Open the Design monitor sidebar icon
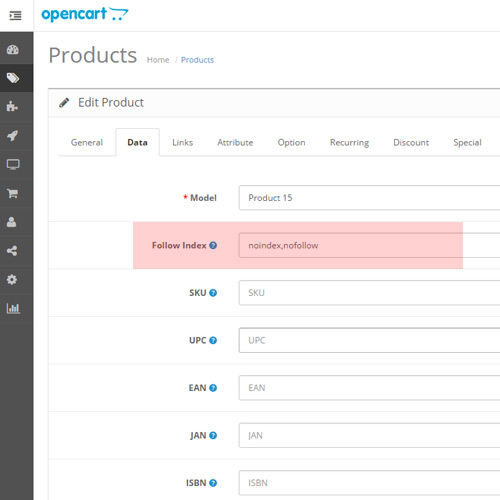 13,164
